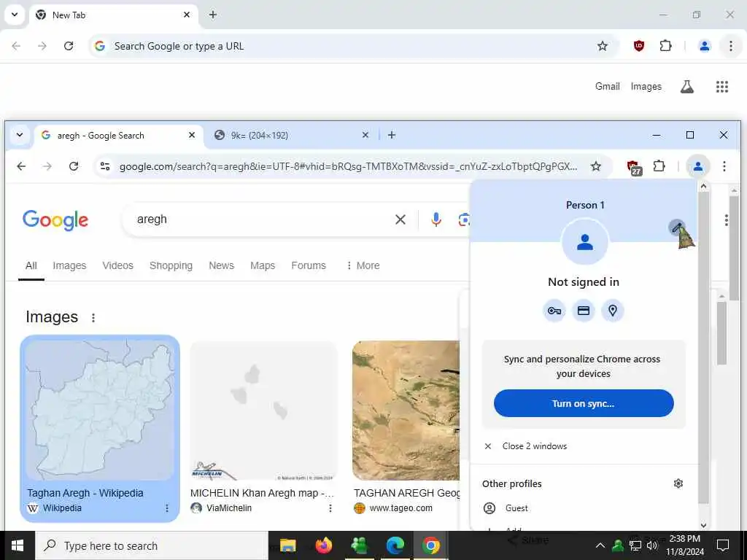Expand the More search filters dropdown
This screenshot has height=560, width=747.
pyautogui.click(x=363, y=265)
